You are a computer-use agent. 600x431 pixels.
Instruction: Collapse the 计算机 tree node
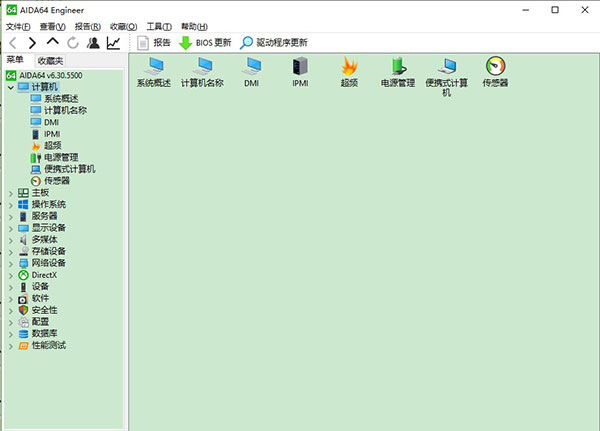(11, 87)
